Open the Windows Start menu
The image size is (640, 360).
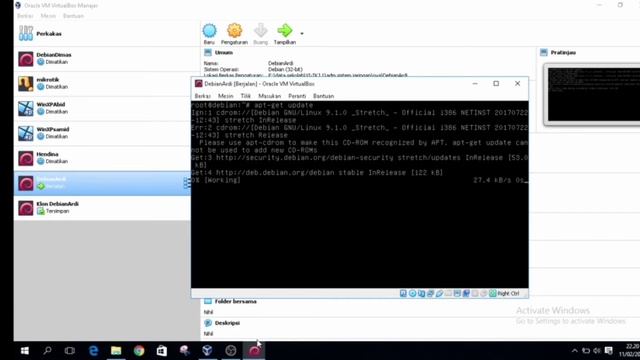tap(24, 351)
